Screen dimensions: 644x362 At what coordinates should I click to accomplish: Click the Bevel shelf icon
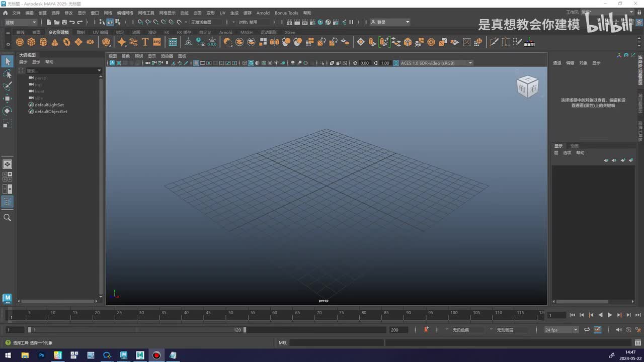click(x=408, y=42)
